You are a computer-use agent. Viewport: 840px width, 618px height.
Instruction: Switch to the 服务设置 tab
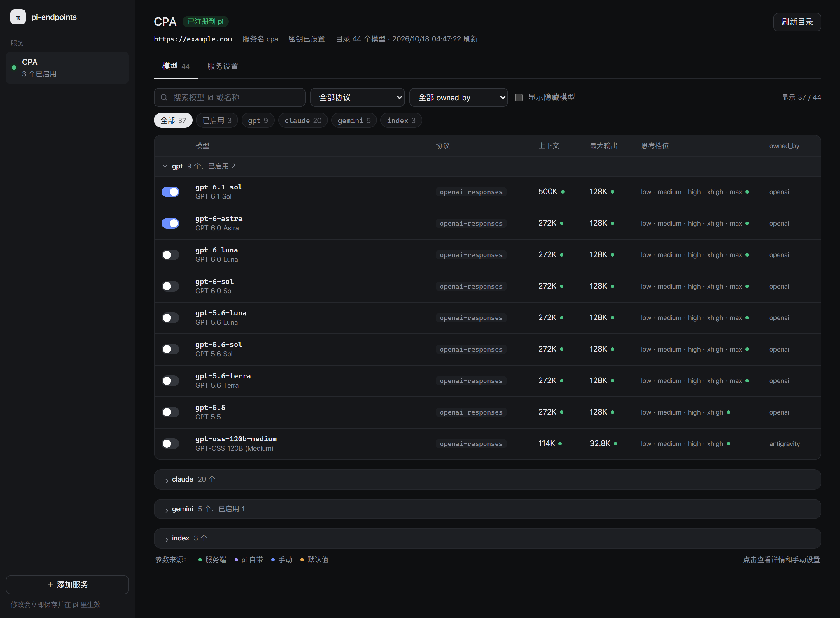click(223, 66)
